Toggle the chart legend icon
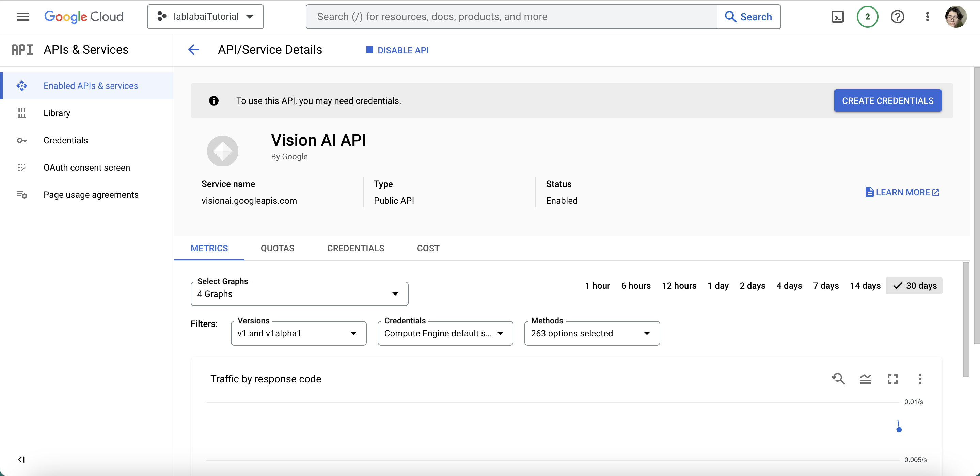This screenshot has width=980, height=476. 866,379
